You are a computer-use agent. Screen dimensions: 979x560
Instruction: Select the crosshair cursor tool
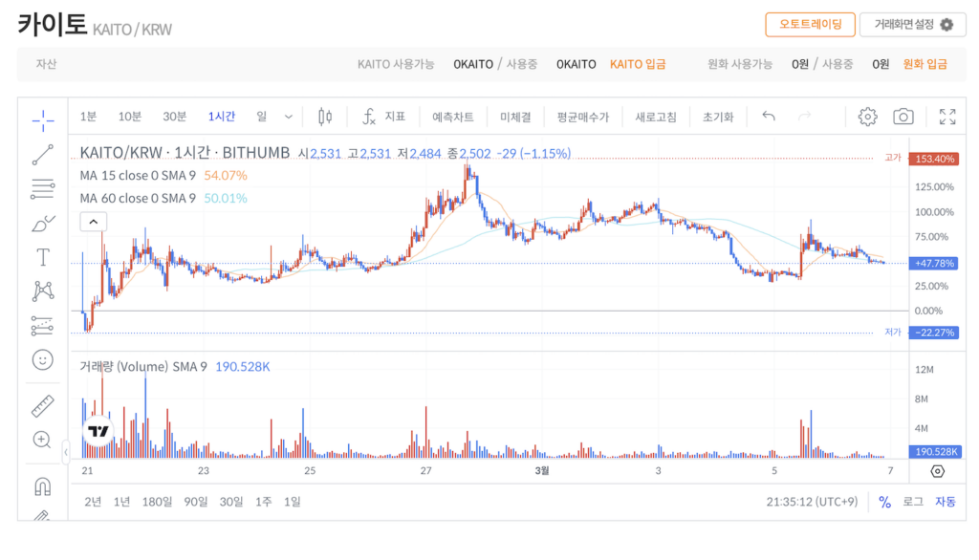click(x=42, y=120)
